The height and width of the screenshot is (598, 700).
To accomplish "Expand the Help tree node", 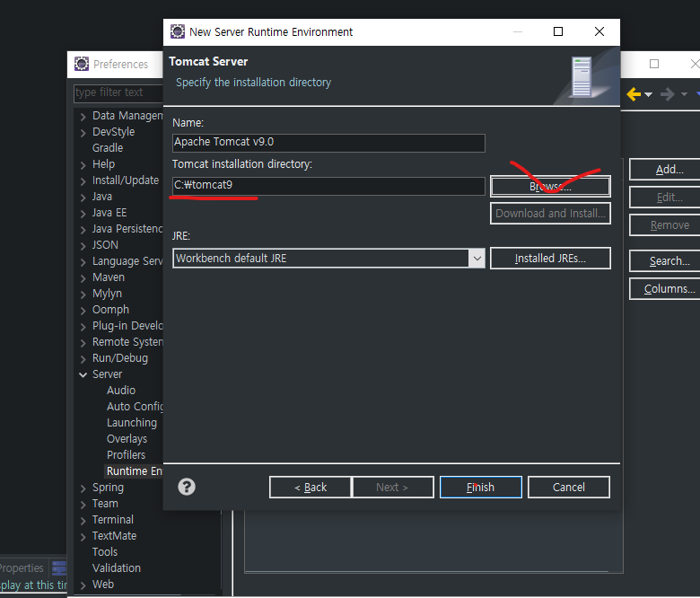I will tap(83, 165).
